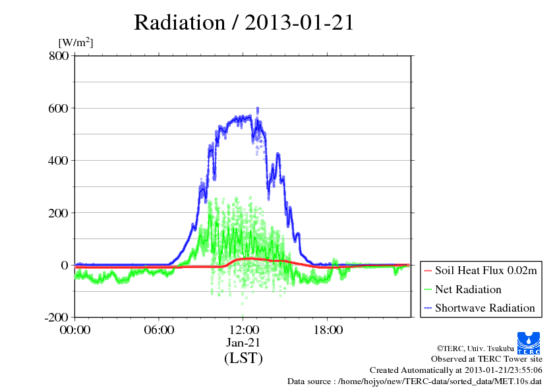
Task: Click the y-axis value '200'
Action: (x=59, y=213)
